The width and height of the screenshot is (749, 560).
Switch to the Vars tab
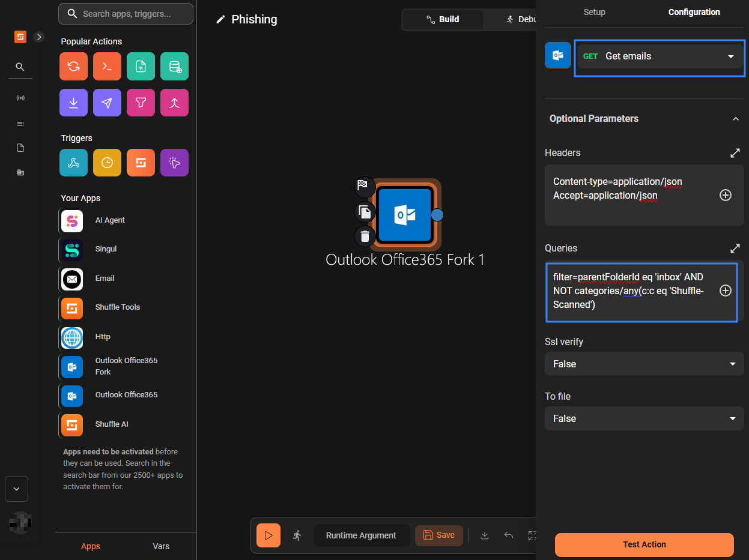161,546
